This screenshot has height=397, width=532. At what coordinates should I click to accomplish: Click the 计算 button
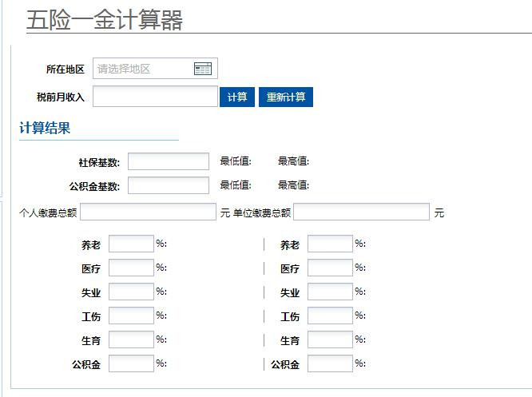236,97
